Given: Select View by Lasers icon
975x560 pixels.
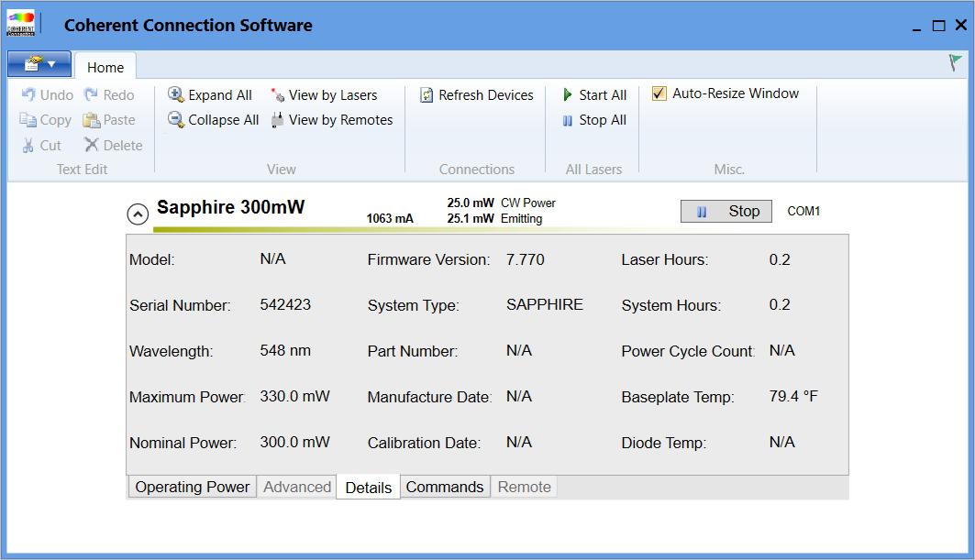Looking at the screenshot, I should 278,95.
